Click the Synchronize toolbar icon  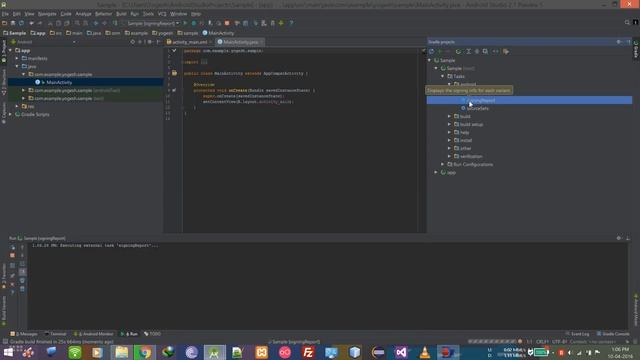(21, 23)
